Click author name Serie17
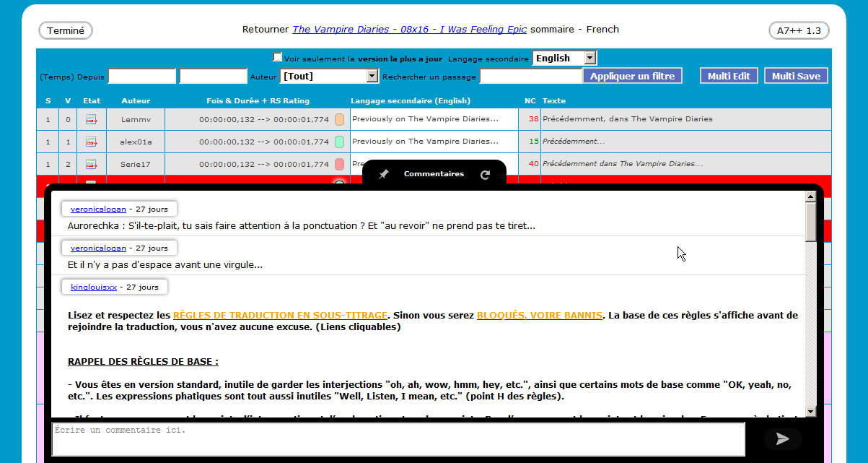Screen dimensions: 868x463 click(136, 164)
